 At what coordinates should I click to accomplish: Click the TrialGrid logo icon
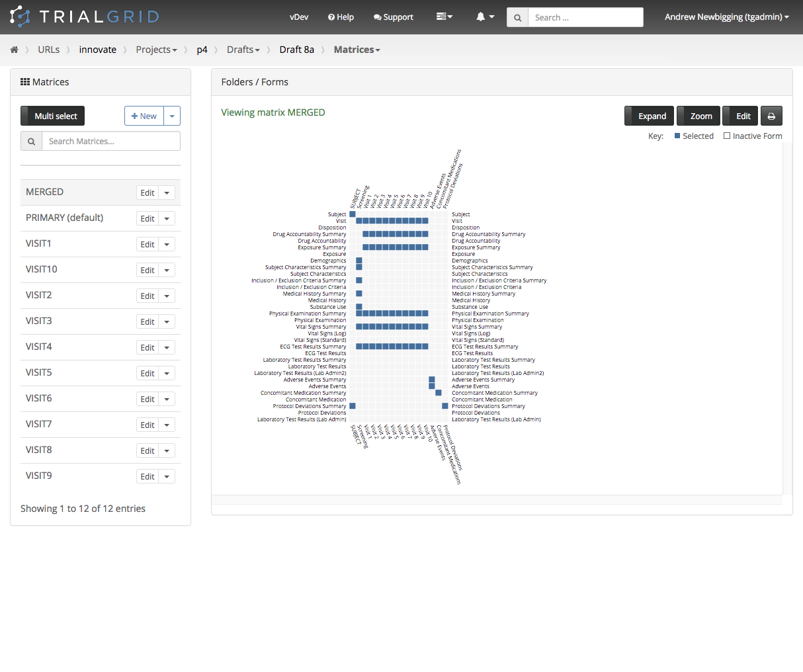(20, 17)
